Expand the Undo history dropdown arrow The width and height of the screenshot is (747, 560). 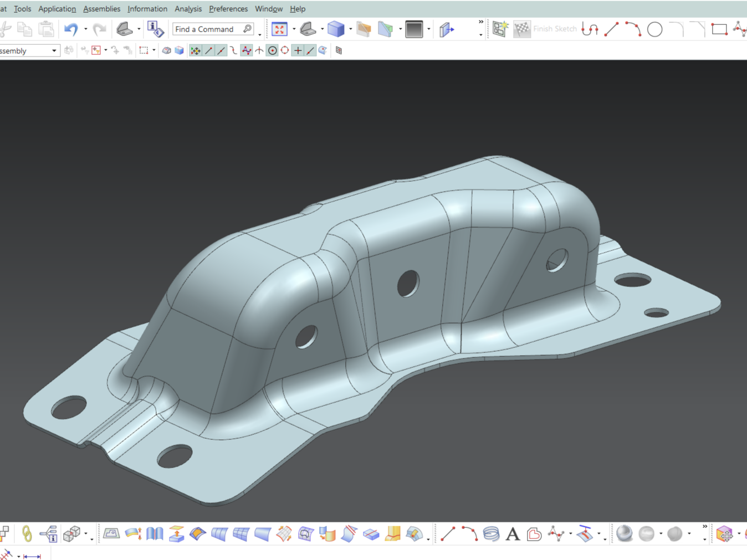click(x=85, y=29)
